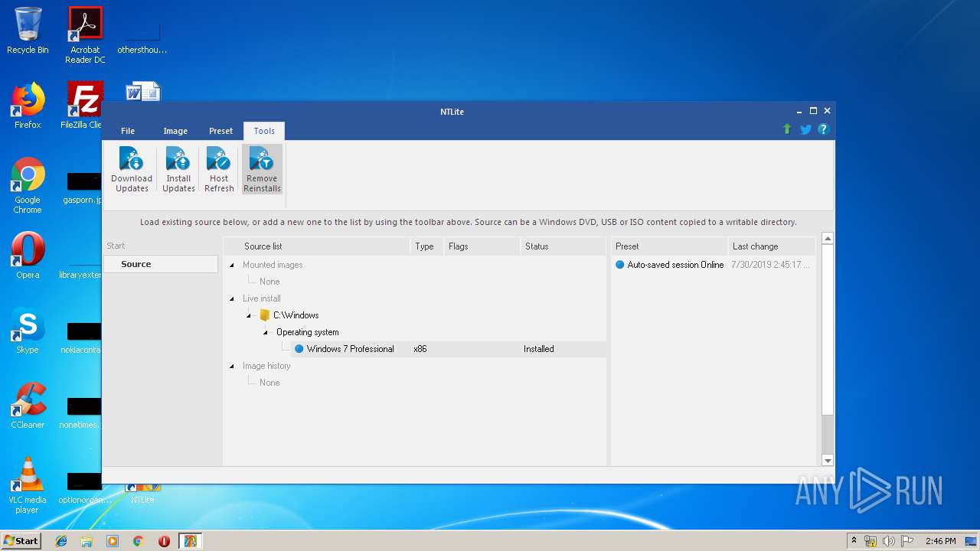Select the C:\Windows folder icon
Viewport: 980px width, 551px height.
[265, 315]
